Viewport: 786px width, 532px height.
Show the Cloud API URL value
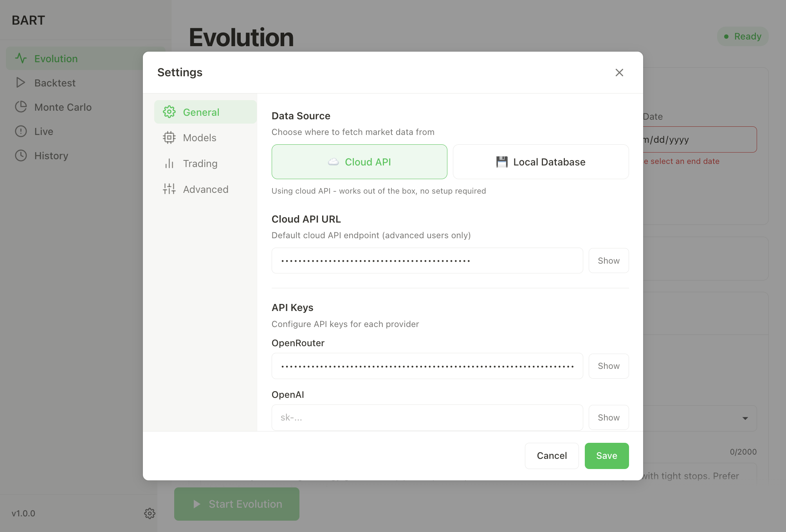(608, 261)
